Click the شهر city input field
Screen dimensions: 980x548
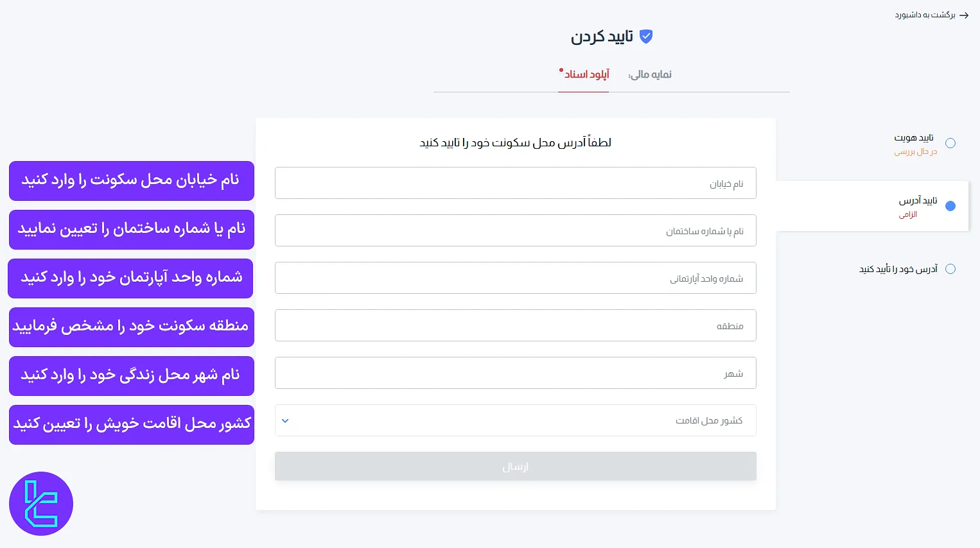point(515,373)
